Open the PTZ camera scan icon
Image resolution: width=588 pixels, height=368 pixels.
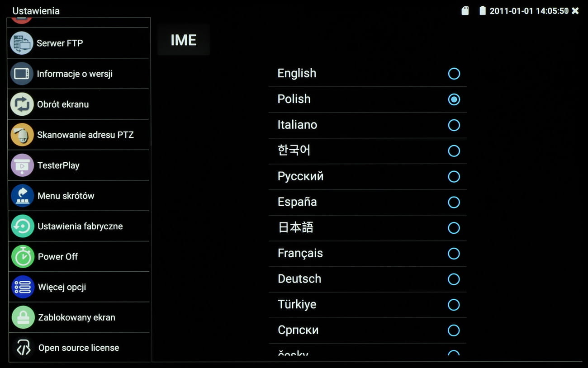[22, 135]
